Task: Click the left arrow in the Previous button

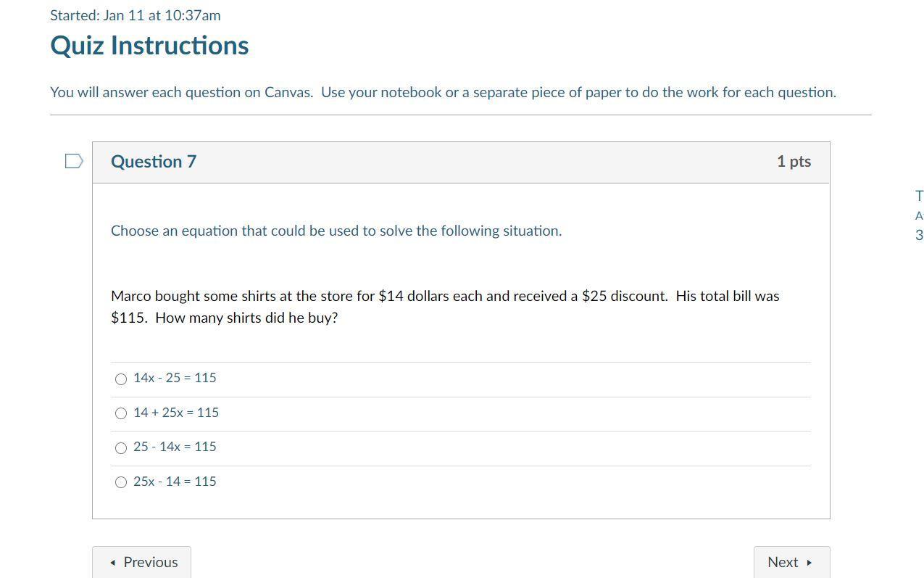Action: click(x=113, y=563)
